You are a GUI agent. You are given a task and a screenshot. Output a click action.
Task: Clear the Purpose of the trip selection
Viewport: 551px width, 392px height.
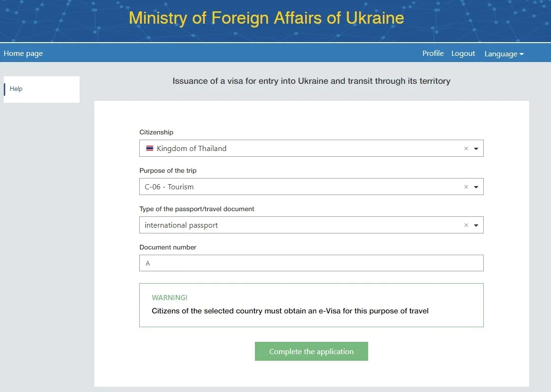pos(466,187)
